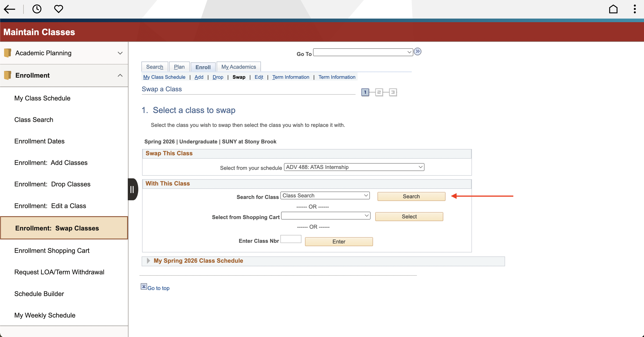The width and height of the screenshot is (644, 337).
Task: Click the Select button
Action: coord(409,217)
